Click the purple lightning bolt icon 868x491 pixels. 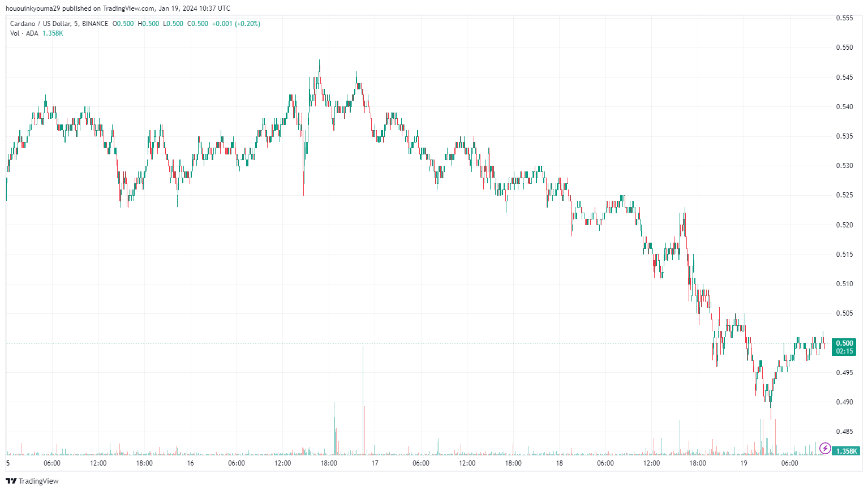tap(825, 449)
